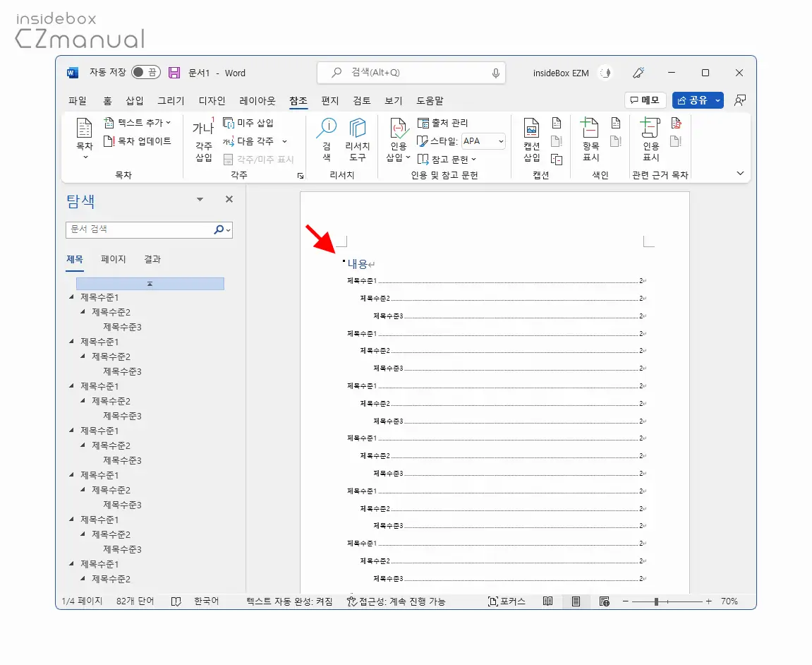Click the 목차 업데이트 button
The width and height of the screenshot is (812, 665).
click(138, 141)
